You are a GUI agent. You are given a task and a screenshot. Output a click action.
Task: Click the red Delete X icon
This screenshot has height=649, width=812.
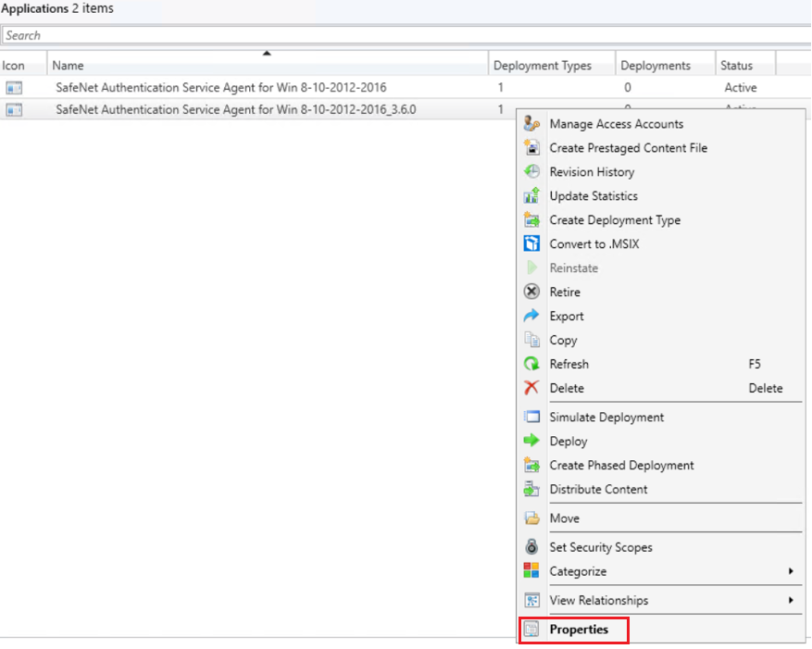[x=531, y=387]
